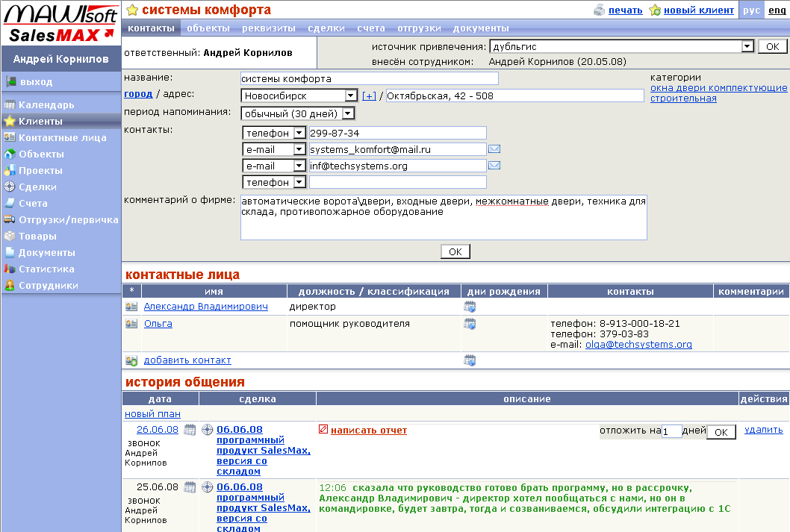Switch to the объекты tab
Screen dimensions: 790x532
click(x=208, y=28)
